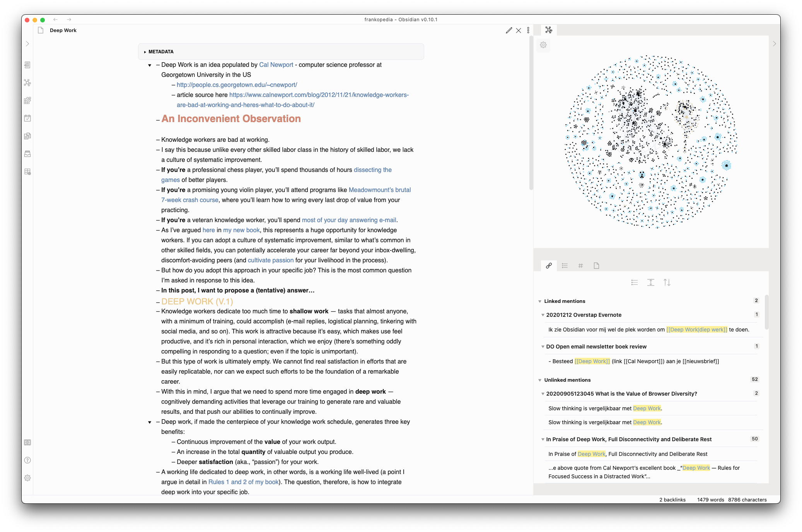Open graph view from left ribbon

(27, 83)
